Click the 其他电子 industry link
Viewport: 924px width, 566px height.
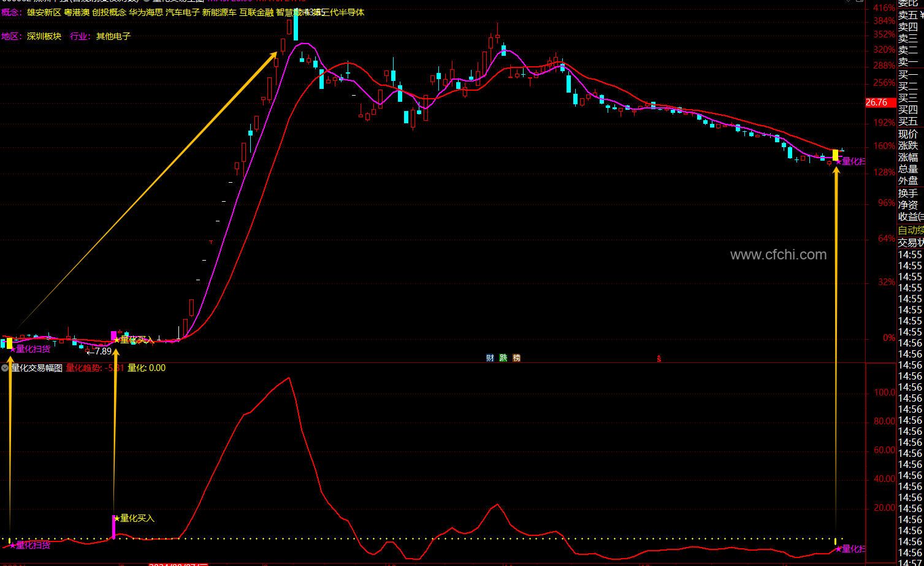pos(113,36)
